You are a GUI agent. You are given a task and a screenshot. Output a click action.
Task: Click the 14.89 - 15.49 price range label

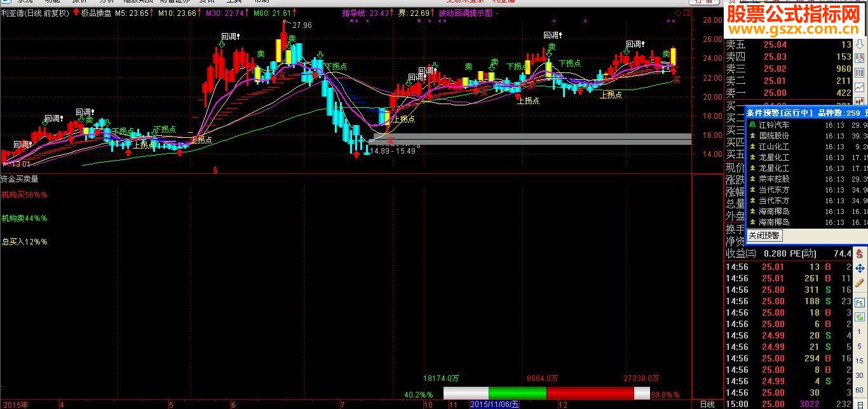[x=393, y=151]
